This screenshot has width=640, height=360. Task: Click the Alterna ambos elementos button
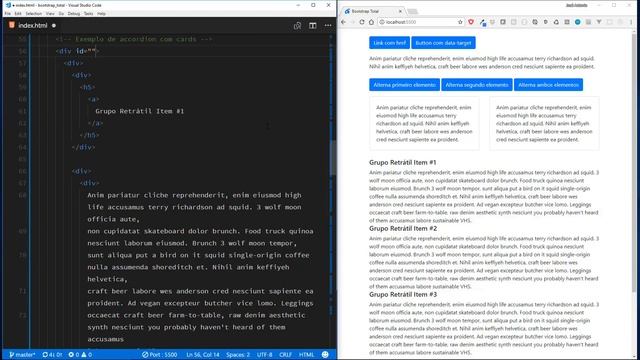click(x=548, y=85)
